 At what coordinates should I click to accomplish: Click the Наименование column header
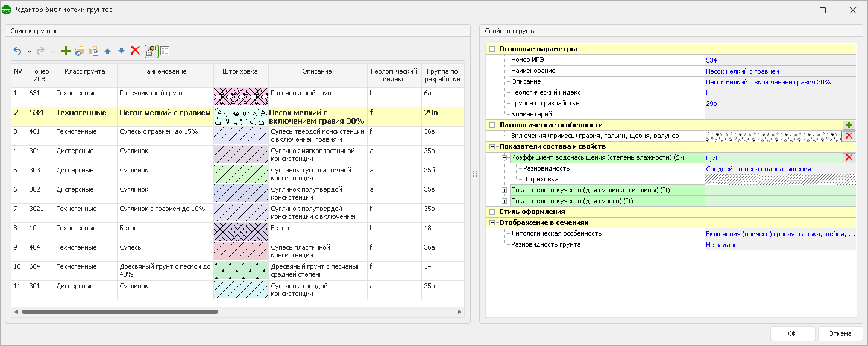(165, 75)
